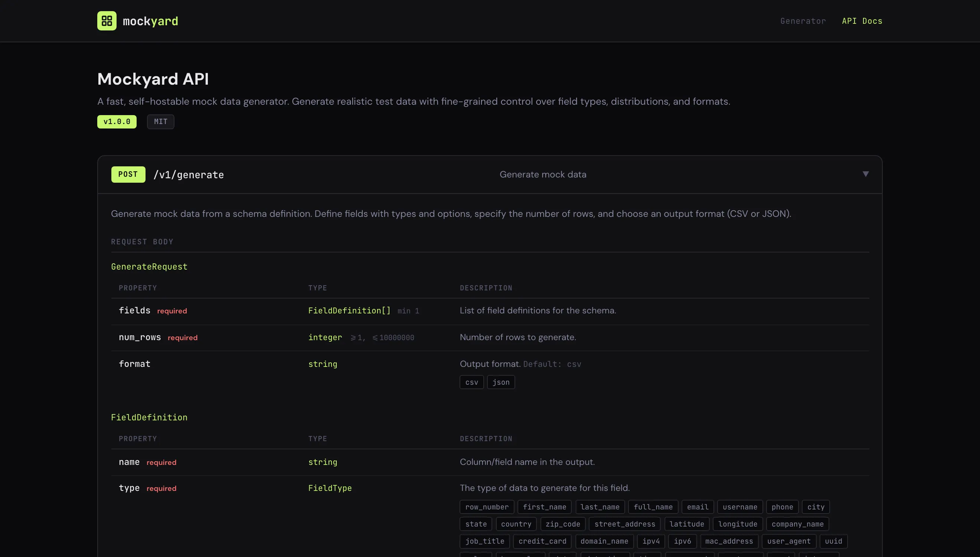Click the Generate mock data summary
This screenshot has height=557, width=980.
click(543, 175)
